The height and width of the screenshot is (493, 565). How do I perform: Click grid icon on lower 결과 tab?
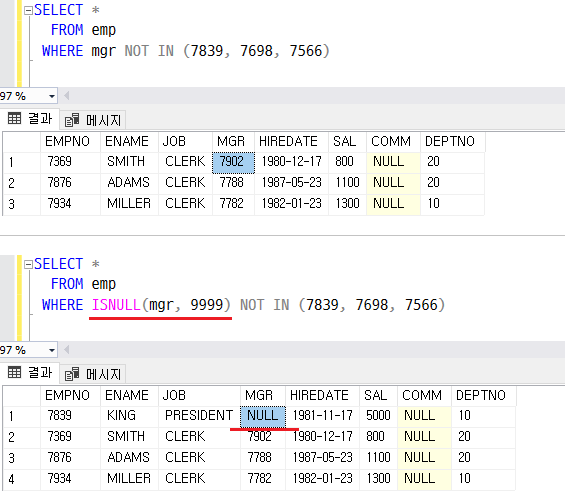[14, 372]
